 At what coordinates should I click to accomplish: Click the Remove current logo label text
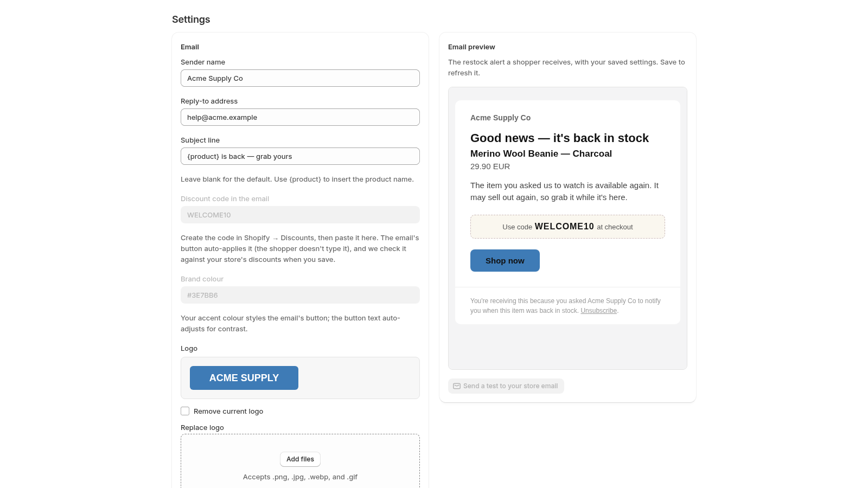228,412
